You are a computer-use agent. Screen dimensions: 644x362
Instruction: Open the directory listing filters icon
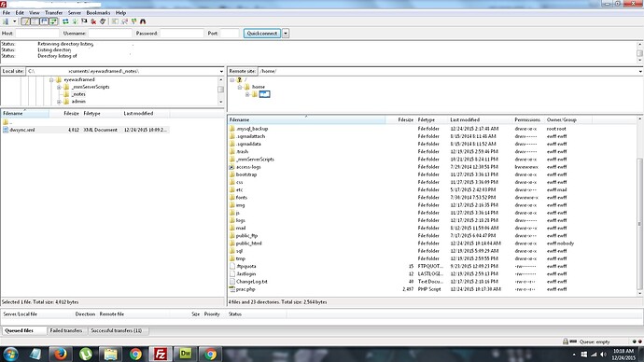tap(115, 21)
